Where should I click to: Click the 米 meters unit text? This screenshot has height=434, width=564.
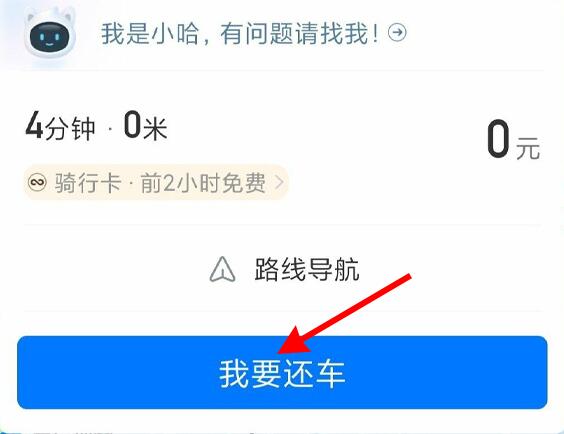click(155, 128)
